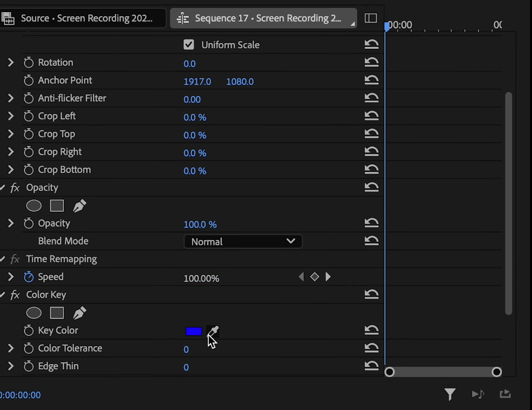Viewport: 532px width, 410px height.
Task: Toggle animation stopwatch for Key Color
Action: [x=29, y=330]
